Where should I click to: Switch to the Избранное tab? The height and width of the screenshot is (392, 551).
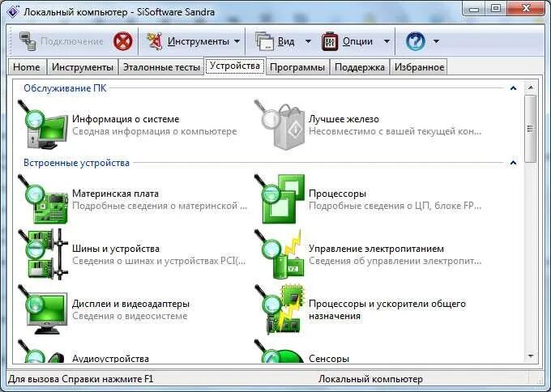point(419,67)
